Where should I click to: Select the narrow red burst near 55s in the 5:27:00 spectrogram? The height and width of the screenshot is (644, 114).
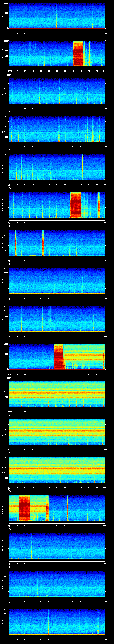click(98, 205)
